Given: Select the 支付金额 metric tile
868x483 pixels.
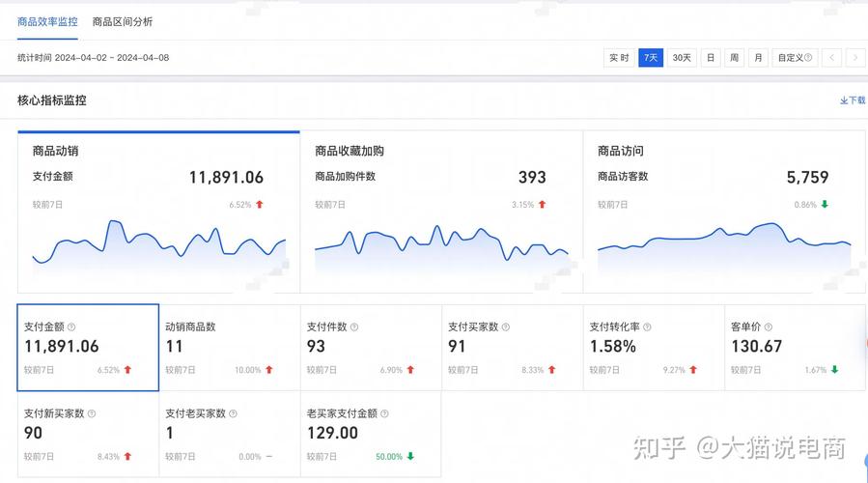Looking at the screenshot, I should click(x=88, y=348).
